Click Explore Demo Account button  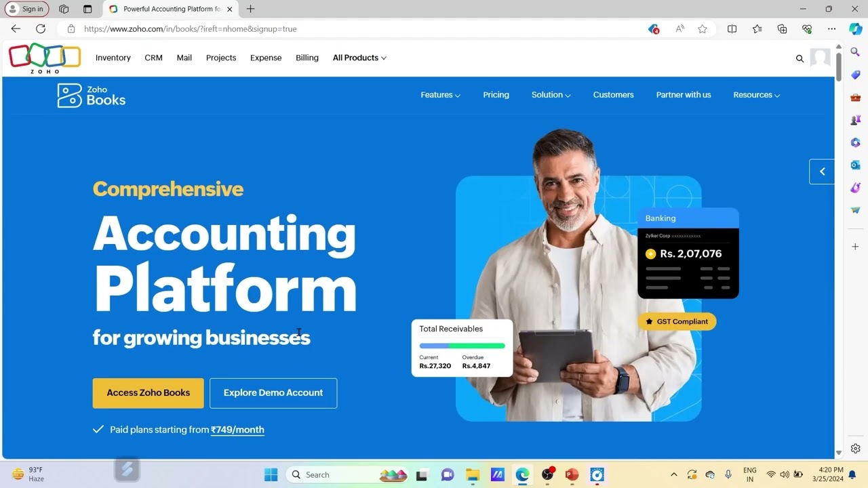[273, 393]
